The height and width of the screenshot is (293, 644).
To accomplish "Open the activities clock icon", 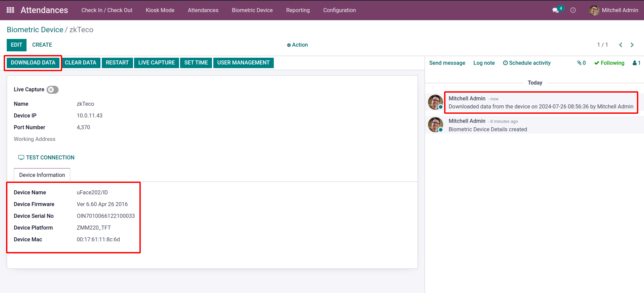I will [x=573, y=10].
